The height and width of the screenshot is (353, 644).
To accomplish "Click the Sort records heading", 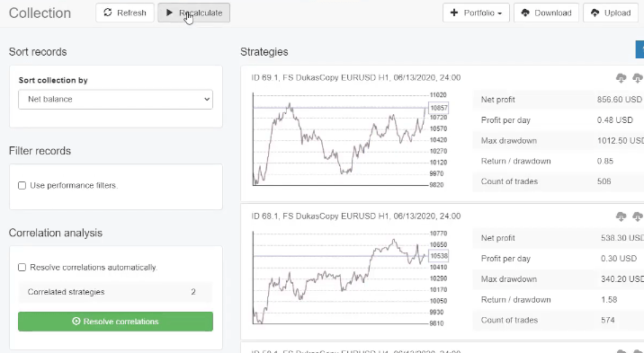I will pyautogui.click(x=38, y=52).
